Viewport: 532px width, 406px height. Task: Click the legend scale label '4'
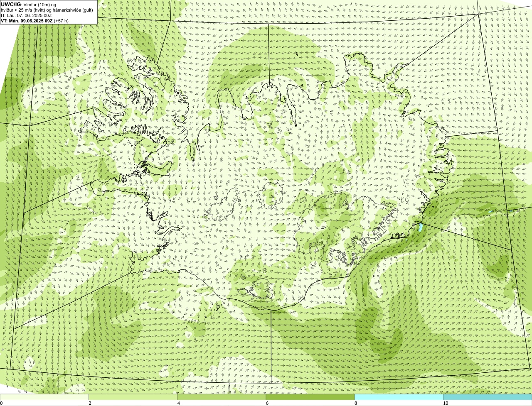[178, 403]
